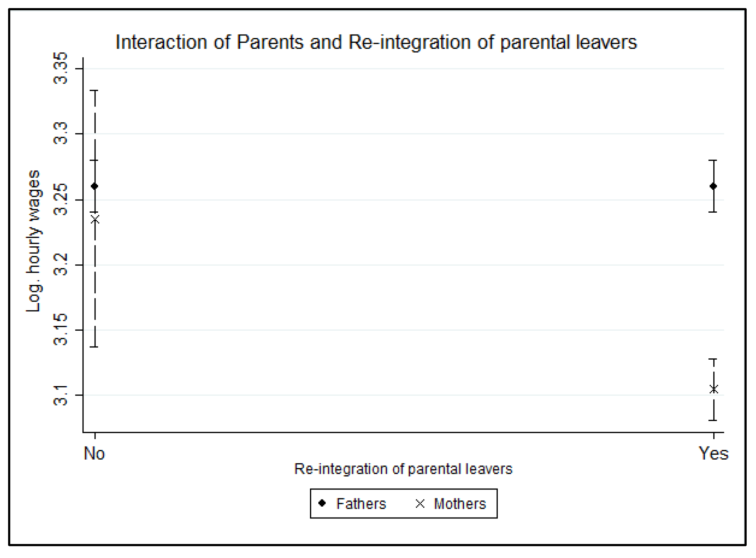The image size is (756, 558).
Task: Click the 'Fathers' legend text
Action: [361, 504]
